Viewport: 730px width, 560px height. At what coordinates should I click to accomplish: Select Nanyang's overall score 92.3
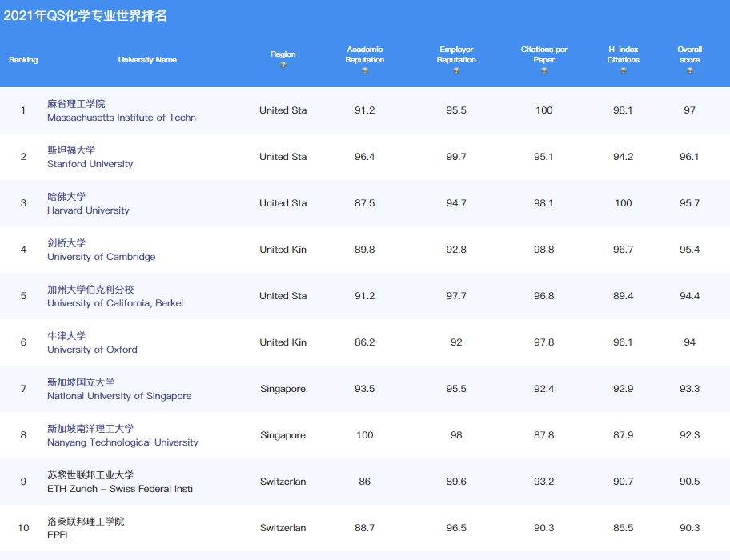coord(689,435)
